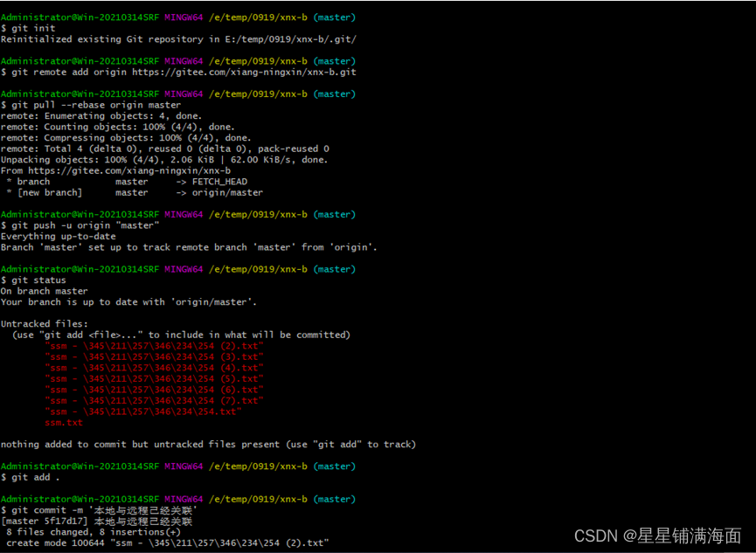
Task: Click 'Reinitialized existing Git repository' output line
Action: click(178, 39)
